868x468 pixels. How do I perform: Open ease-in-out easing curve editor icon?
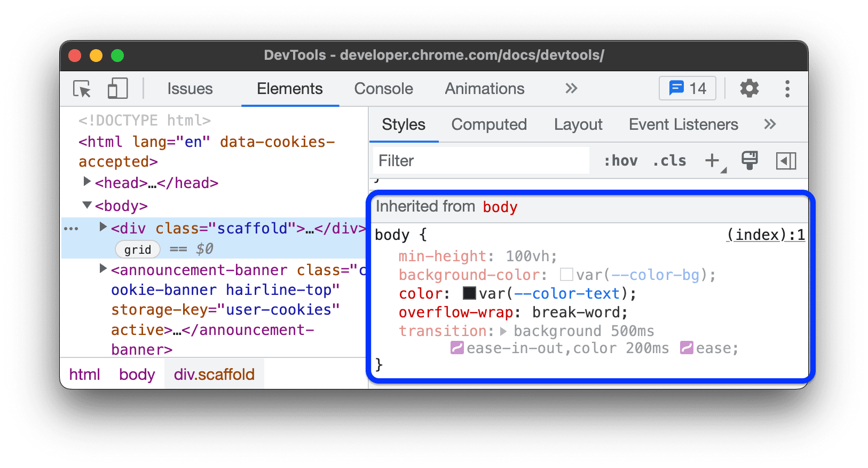[x=457, y=348]
